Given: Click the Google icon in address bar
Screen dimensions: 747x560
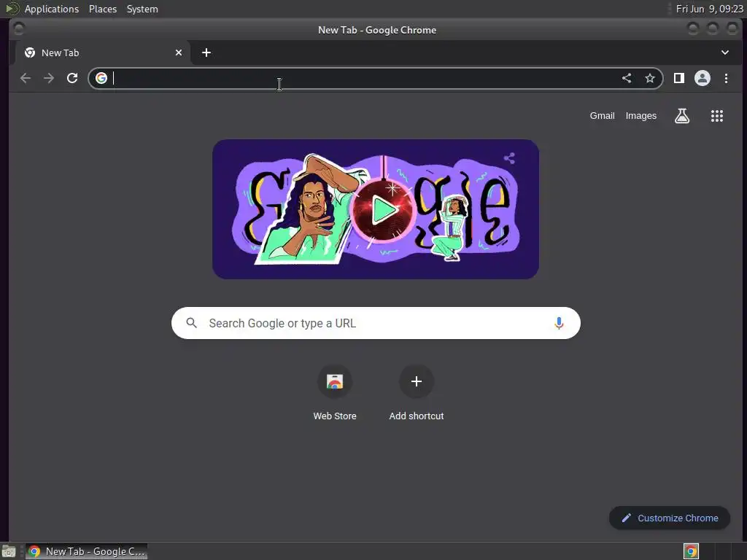Looking at the screenshot, I should coord(101,78).
